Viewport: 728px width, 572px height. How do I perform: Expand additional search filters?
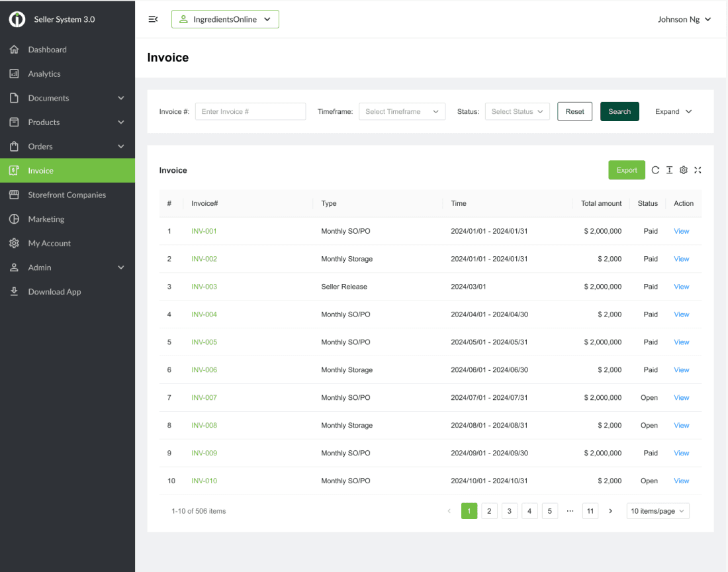point(673,111)
